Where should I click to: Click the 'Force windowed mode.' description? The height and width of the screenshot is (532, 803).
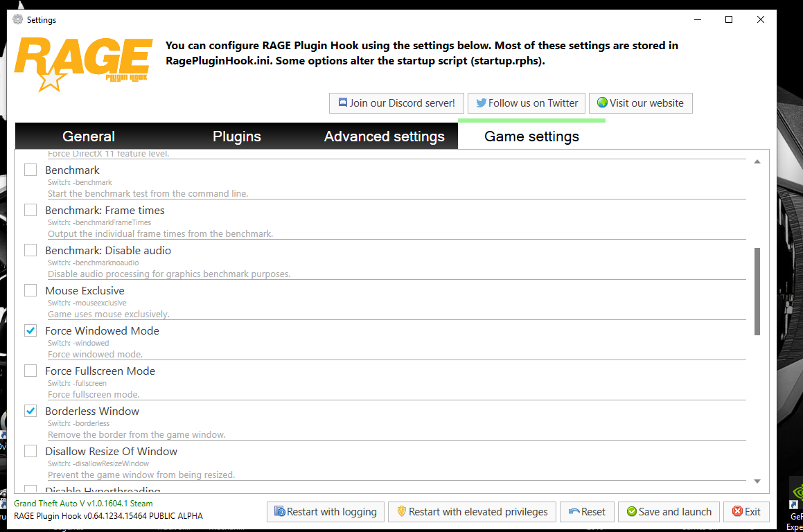pyautogui.click(x=95, y=354)
